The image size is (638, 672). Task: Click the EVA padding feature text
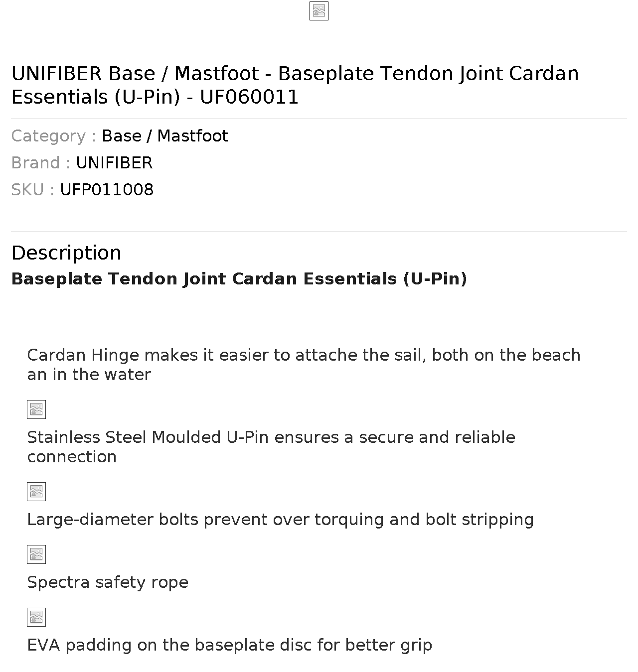230,645
